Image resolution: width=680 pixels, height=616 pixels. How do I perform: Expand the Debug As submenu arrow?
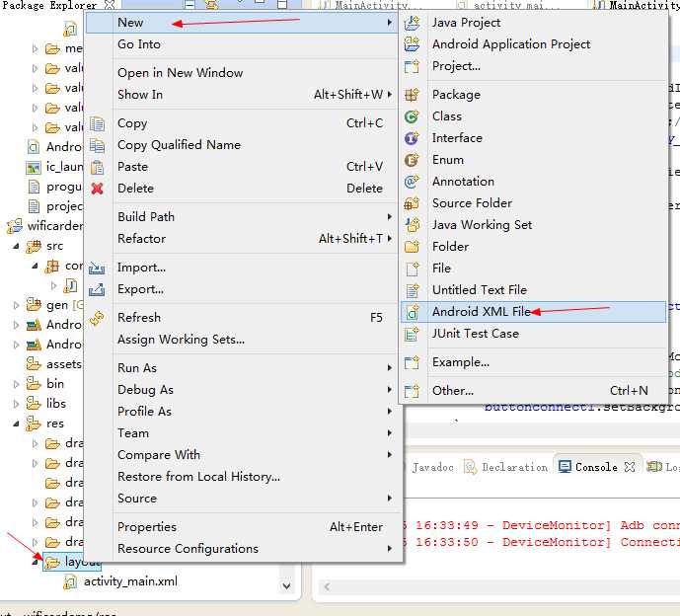[x=390, y=390]
